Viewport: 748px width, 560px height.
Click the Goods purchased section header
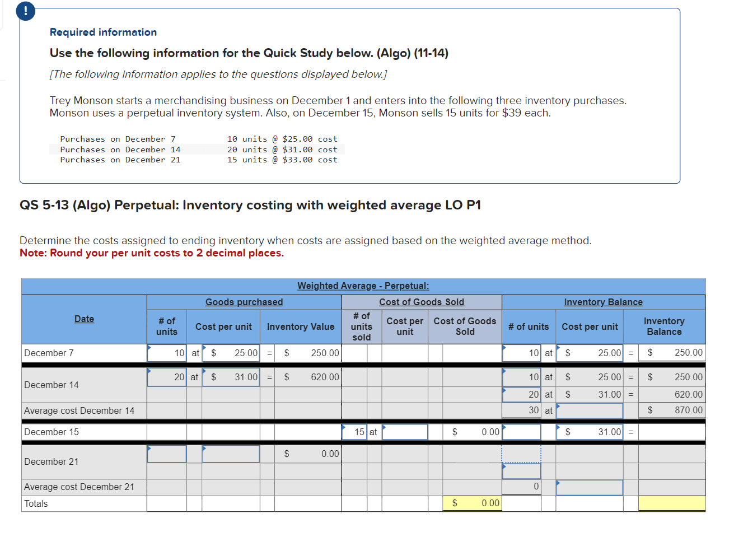[x=244, y=302]
